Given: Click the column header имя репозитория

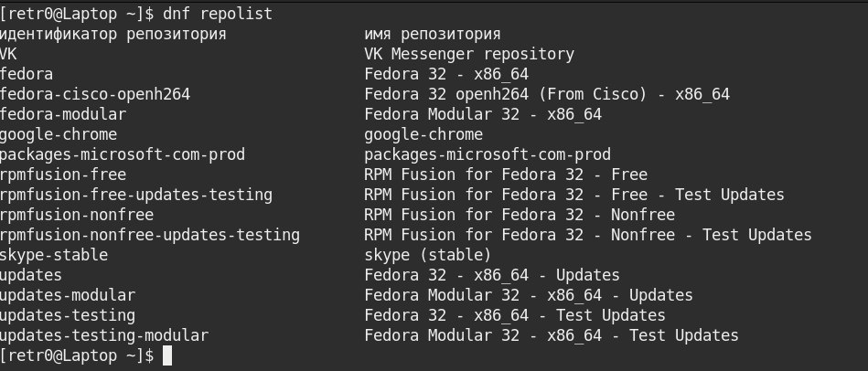Looking at the screenshot, I should click(433, 35).
